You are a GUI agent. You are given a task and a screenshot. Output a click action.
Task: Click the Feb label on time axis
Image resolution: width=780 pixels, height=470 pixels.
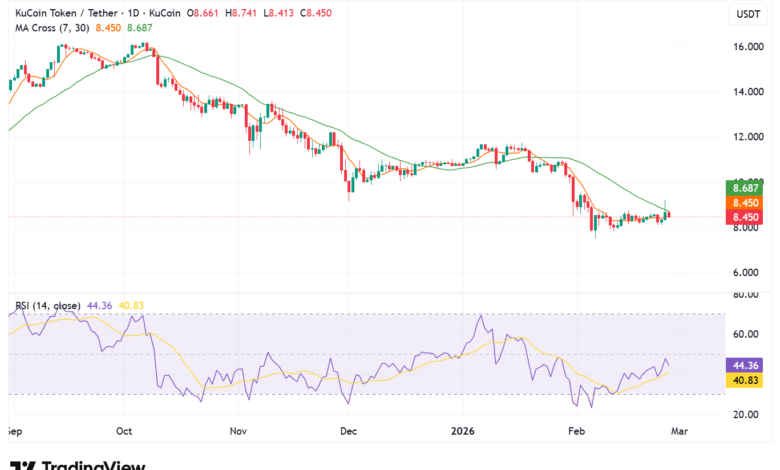point(576,432)
